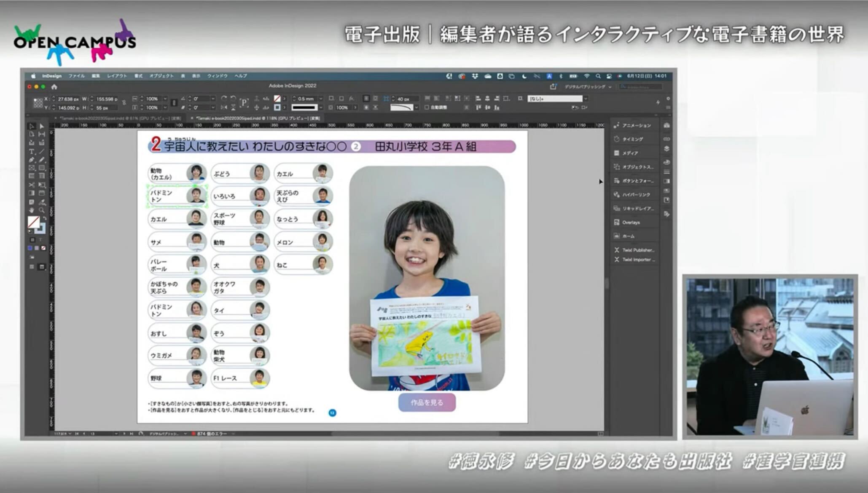This screenshot has width=868, height=493.
Task: Select the Direct Selection tool
Action: (x=42, y=126)
